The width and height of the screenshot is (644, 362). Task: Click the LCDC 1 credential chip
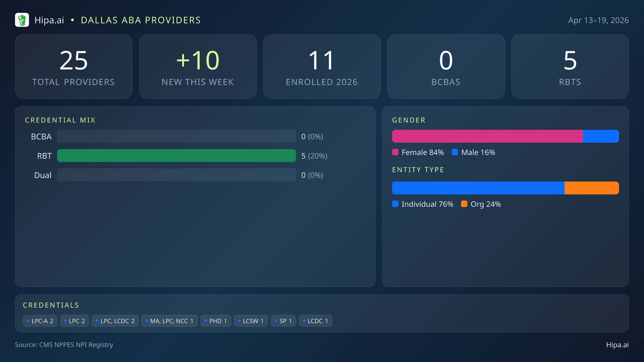click(316, 321)
